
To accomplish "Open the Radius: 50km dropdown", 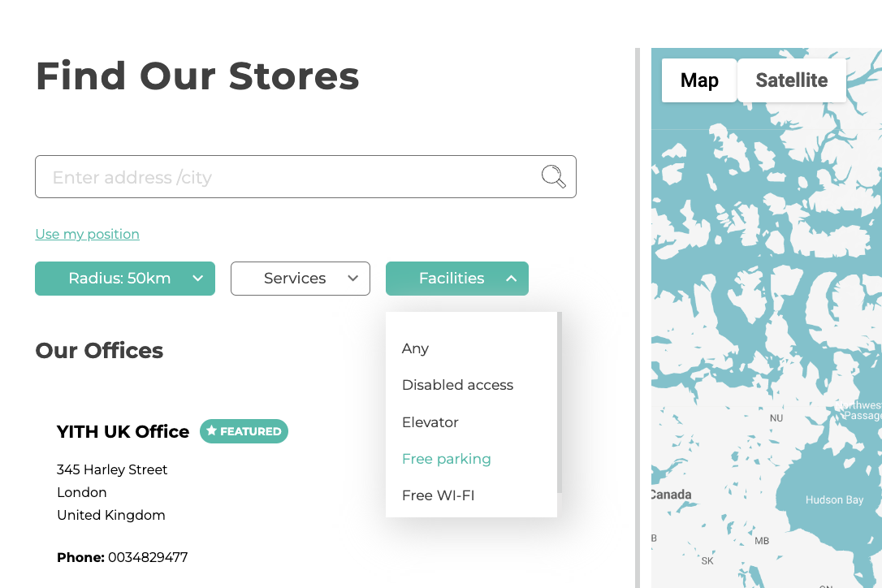I will [125, 279].
